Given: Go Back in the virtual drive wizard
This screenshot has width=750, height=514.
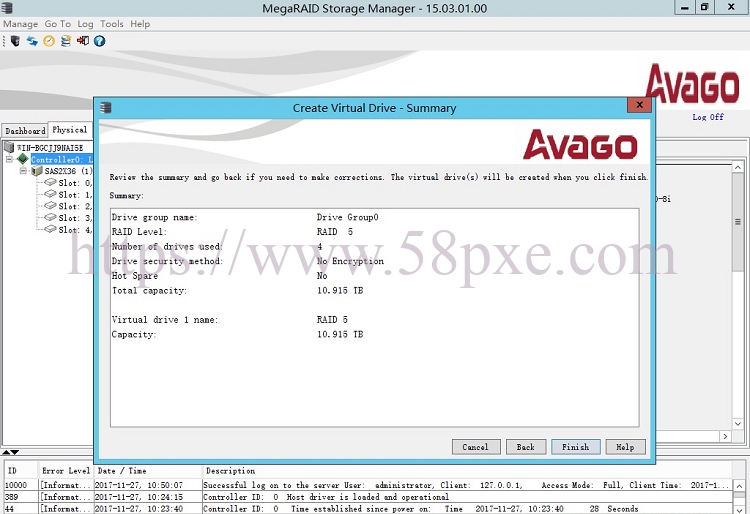Looking at the screenshot, I should pos(526,447).
